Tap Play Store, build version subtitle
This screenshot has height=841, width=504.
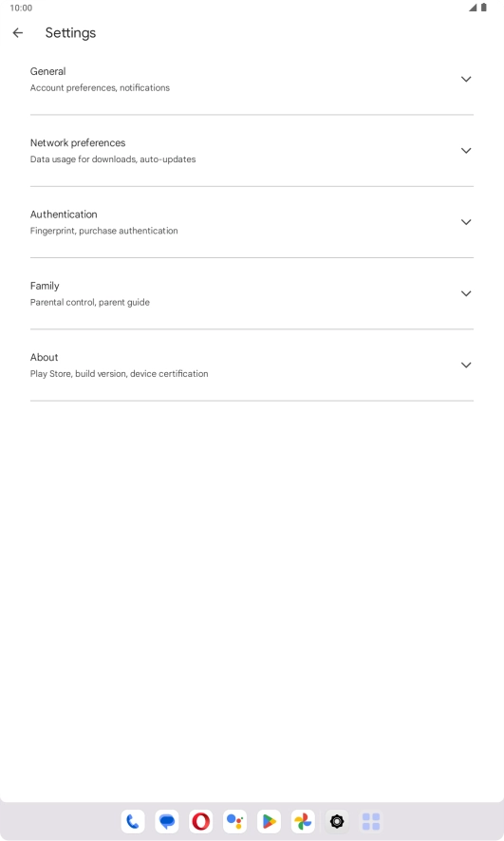[119, 373]
